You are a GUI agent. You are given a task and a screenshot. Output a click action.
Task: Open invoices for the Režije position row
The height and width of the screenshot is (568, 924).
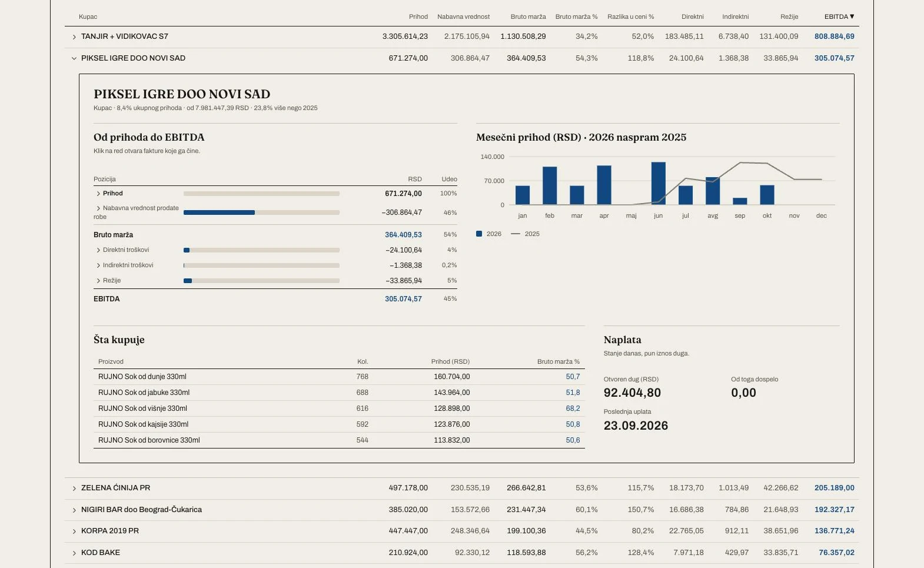275,281
